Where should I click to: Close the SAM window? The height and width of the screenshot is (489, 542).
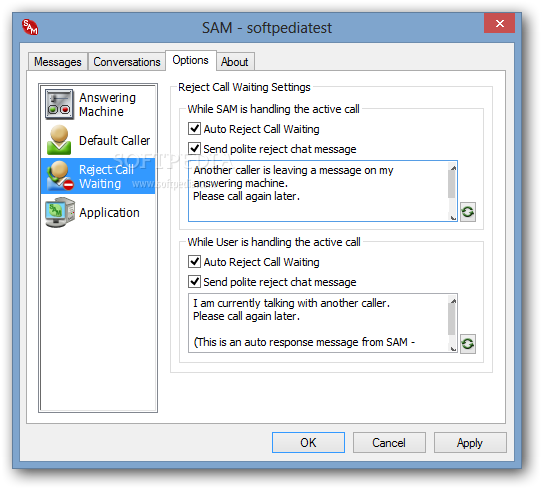click(x=499, y=23)
